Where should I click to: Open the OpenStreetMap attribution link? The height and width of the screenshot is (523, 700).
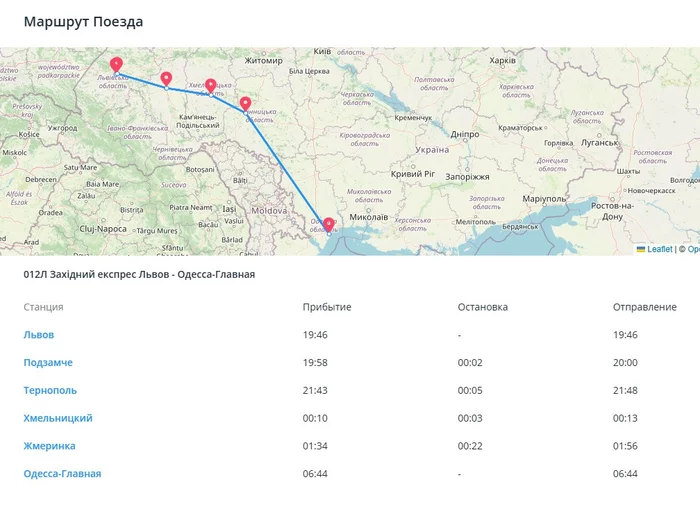click(x=692, y=249)
